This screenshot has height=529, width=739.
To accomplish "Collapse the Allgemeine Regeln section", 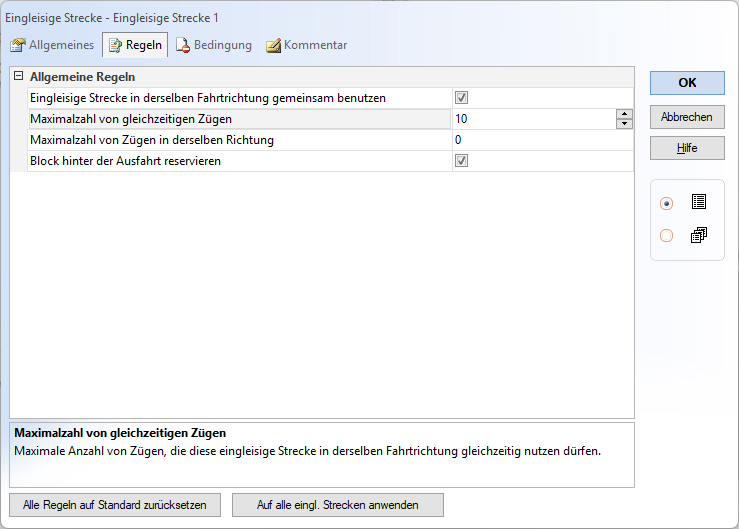I will pyautogui.click(x=18, y=76).
